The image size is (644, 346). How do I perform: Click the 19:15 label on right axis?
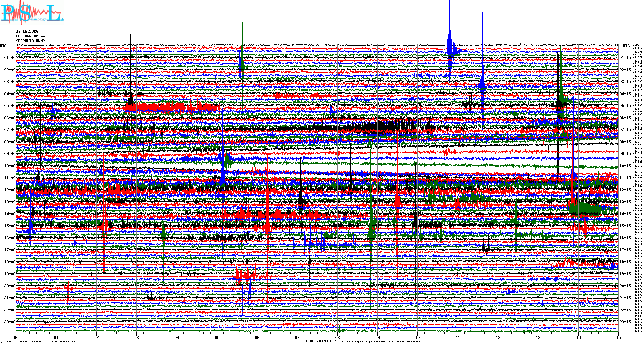[625, 274]
